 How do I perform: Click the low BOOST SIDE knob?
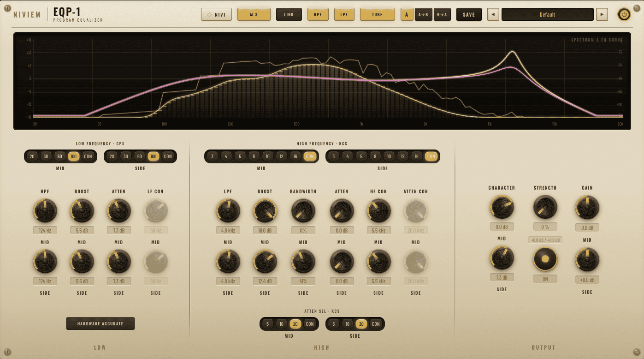click(82, 262)
